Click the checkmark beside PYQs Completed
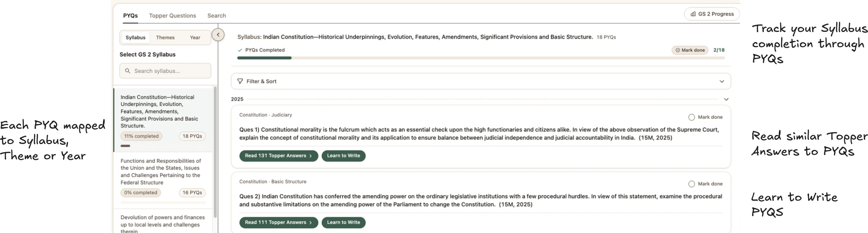The image size is (868, 233). 240,50
